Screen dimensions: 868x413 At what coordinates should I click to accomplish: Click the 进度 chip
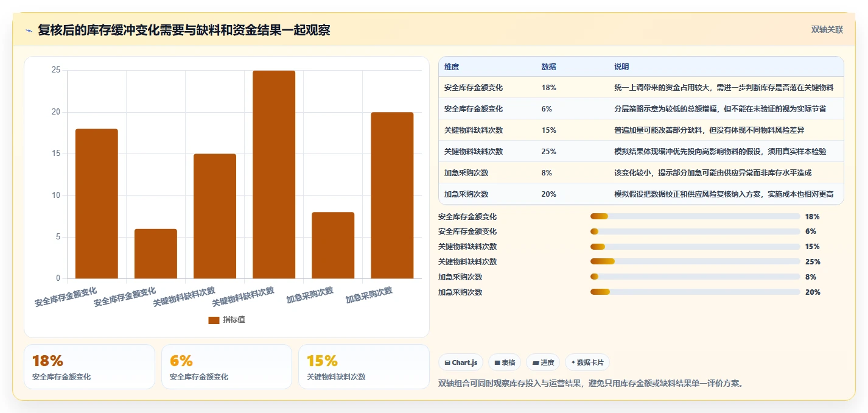(x=543, y=362)
